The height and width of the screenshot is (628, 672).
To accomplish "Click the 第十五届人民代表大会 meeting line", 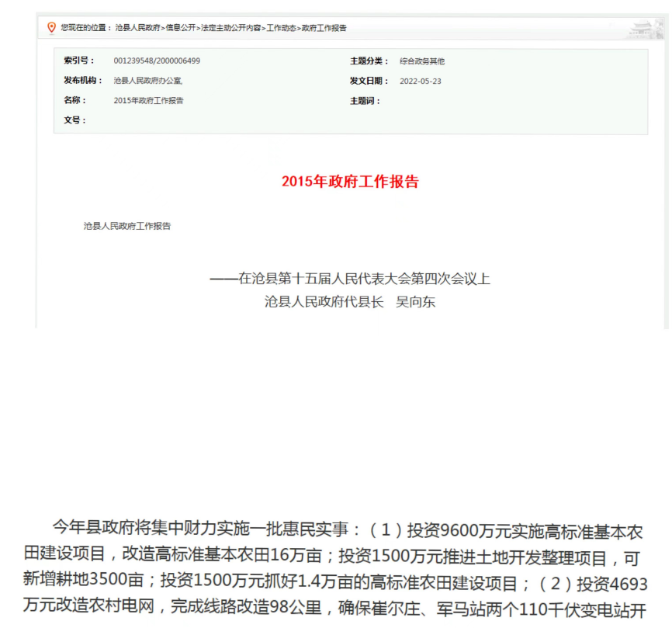I will (350, 279).
